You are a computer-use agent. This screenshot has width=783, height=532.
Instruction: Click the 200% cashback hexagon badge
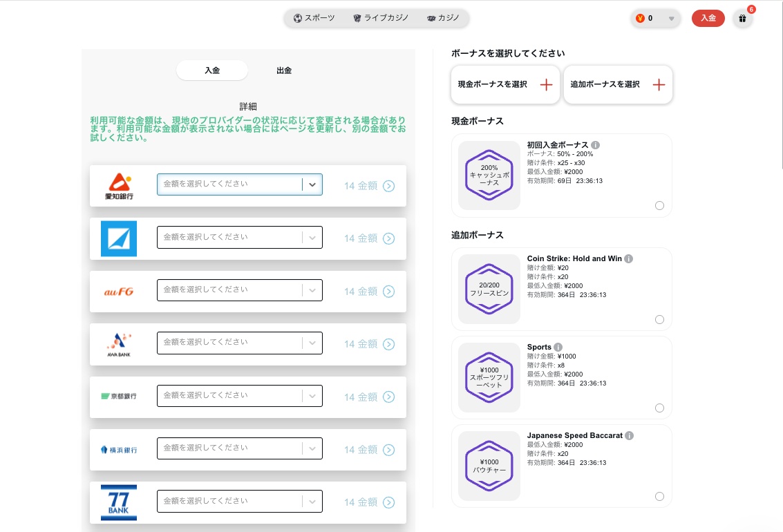(489, 175)
